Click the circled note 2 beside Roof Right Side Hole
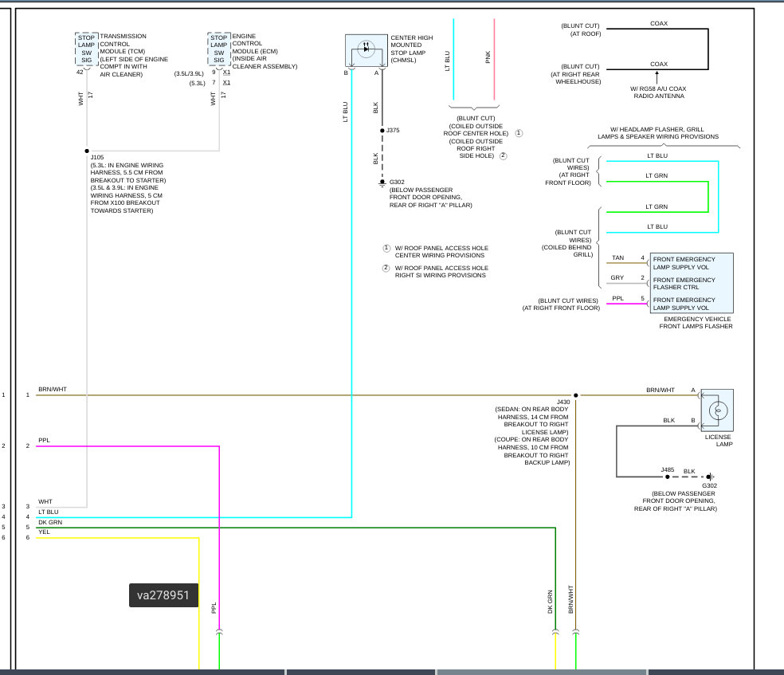Viewport: 784px width, 675px height. coord(503,156)
